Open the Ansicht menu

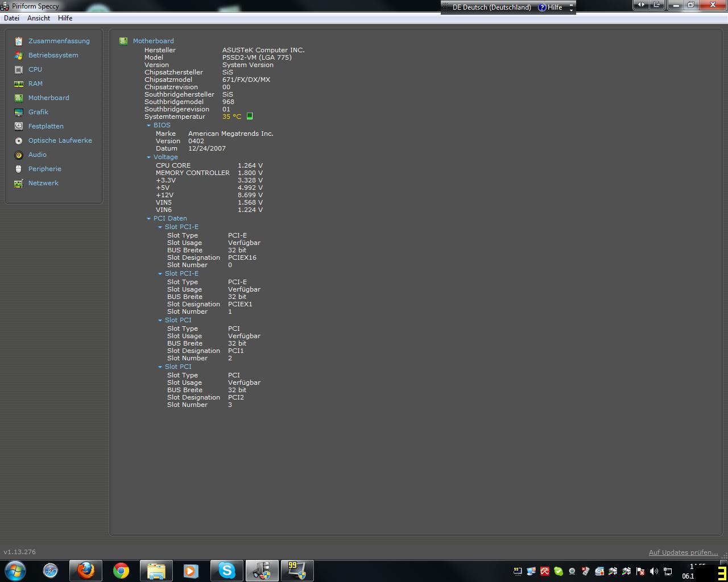(x=39, y=18)
